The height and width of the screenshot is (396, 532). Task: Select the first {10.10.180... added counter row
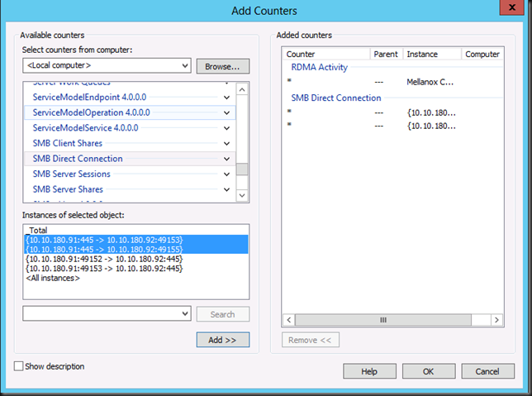(393, 112)
